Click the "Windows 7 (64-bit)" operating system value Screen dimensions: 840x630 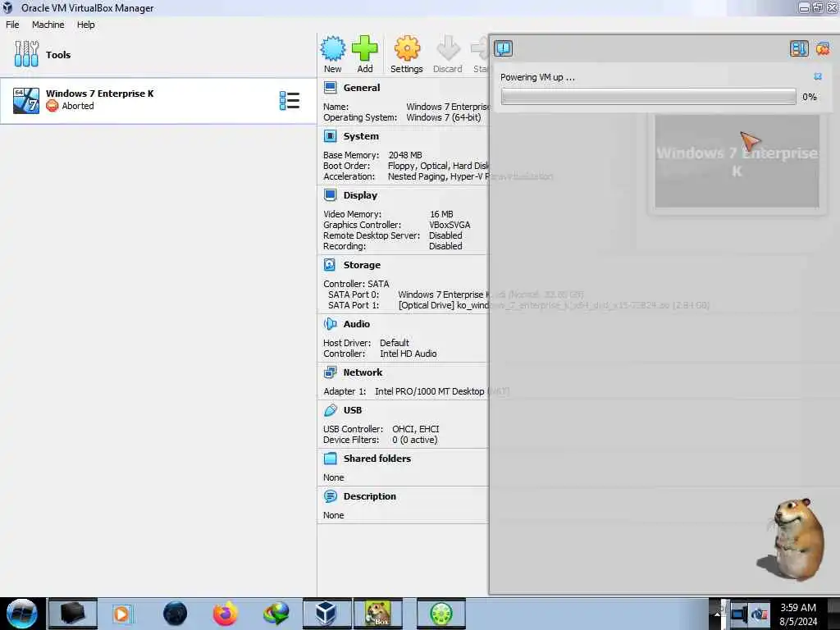point(444,117)
